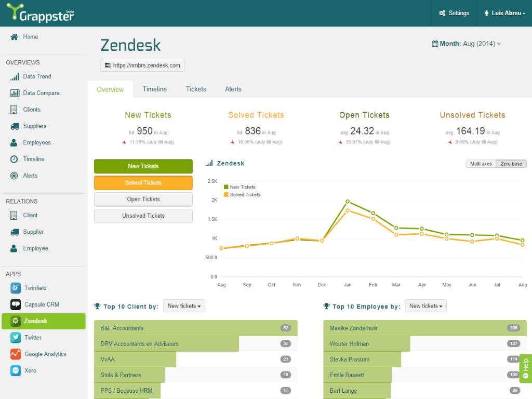Click the Twinfield app icon in sidebar

click(16, 288)
